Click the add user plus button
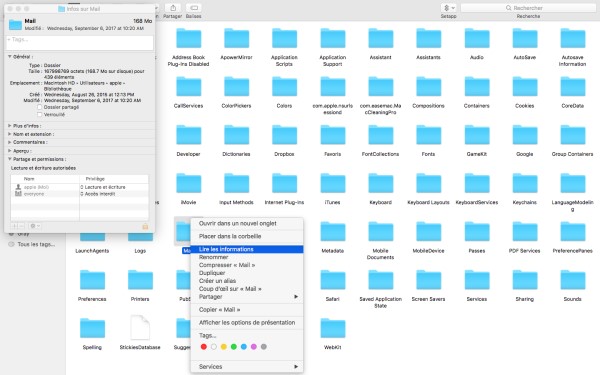The height and width of the screenshot is (375, 600). [x=15, y=226]
